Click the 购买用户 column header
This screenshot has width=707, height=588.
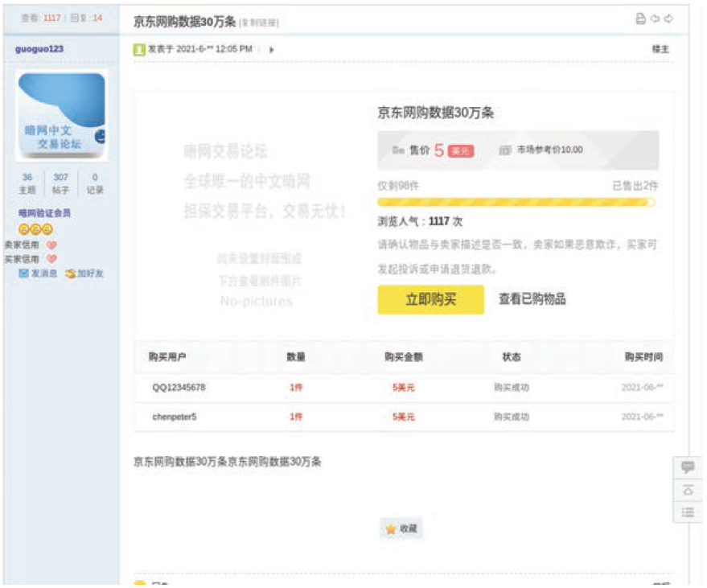pos(167,357)
